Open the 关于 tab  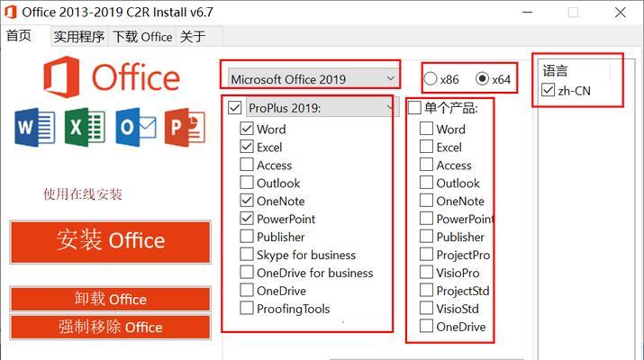[193, 37]
